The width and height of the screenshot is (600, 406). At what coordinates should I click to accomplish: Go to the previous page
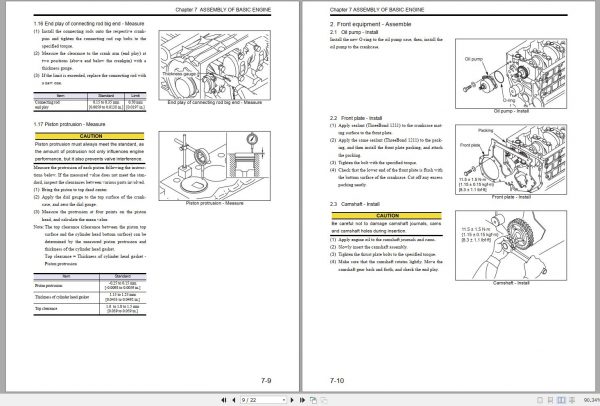(x=234, y=400)
